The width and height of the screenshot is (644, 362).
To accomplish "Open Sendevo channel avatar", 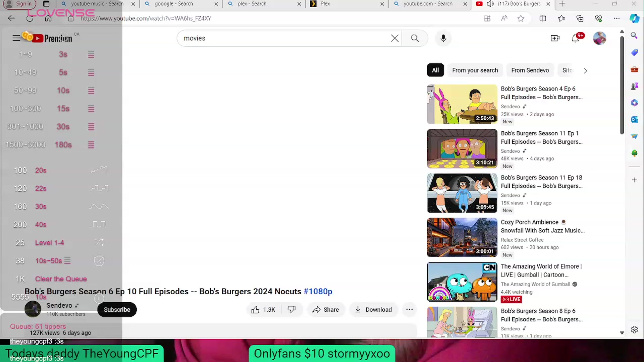I will (x=33, y=309).
